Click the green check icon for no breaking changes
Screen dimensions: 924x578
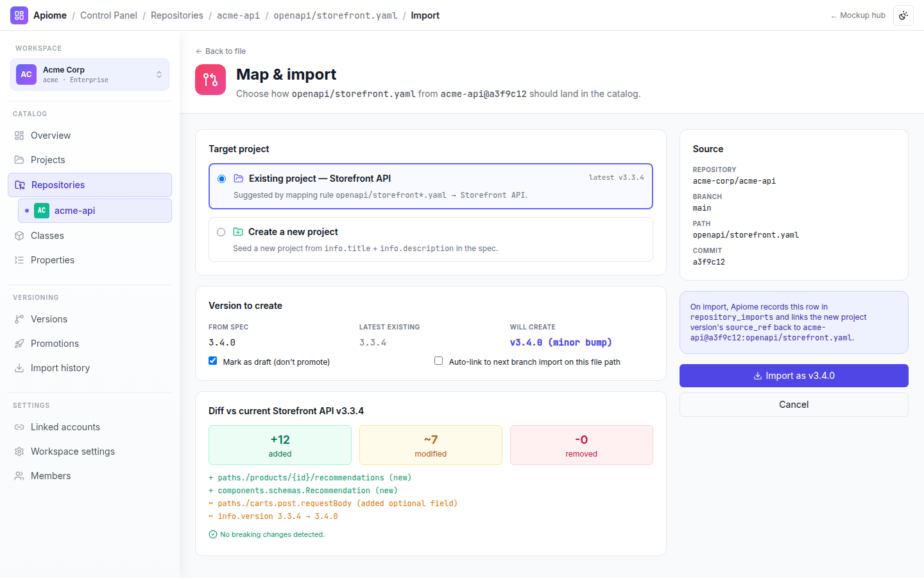point(213,534)
